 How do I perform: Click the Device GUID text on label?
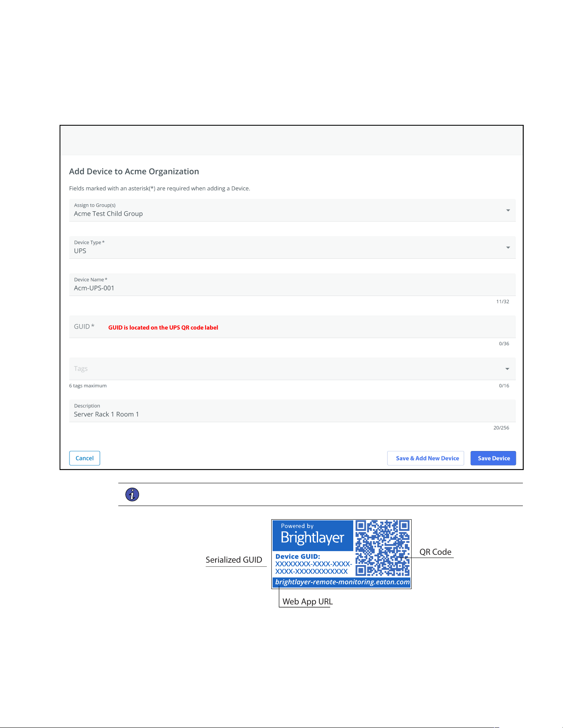298,556
